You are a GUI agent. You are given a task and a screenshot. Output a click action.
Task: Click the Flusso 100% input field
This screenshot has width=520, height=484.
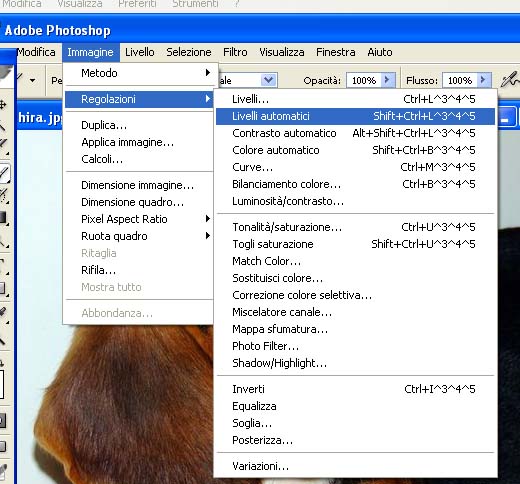[460, 80]
